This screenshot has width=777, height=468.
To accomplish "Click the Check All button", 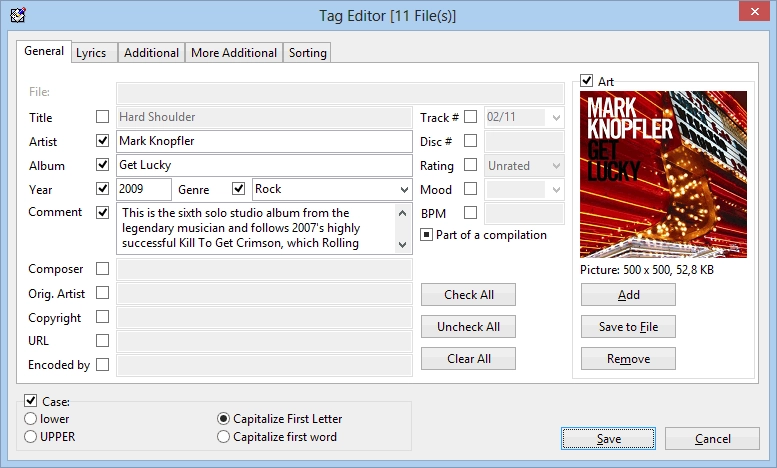I will (468, 294).
